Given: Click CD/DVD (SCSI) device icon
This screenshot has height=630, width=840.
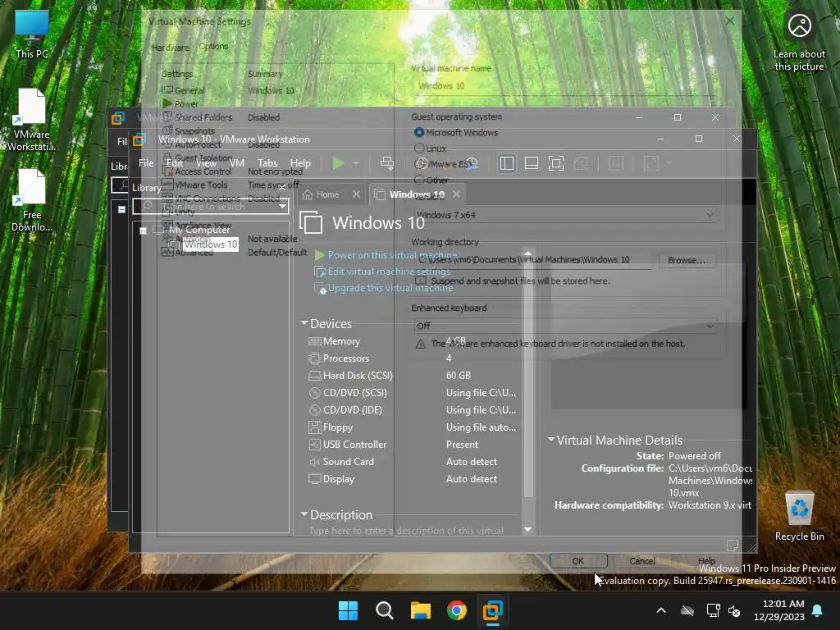Looking at the screenshot, I should point(314,393).
